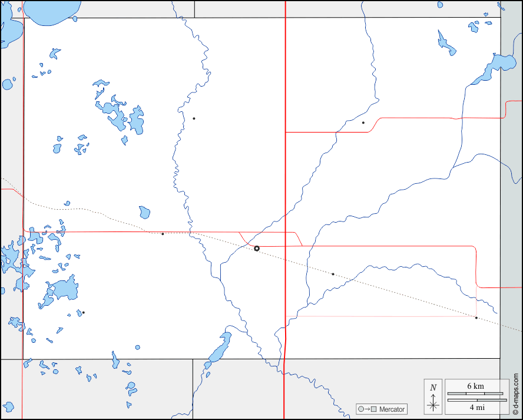Click the town dot west of the county seat
The width and height of the screenshot is (523, 420).
[x=163, y=234]
